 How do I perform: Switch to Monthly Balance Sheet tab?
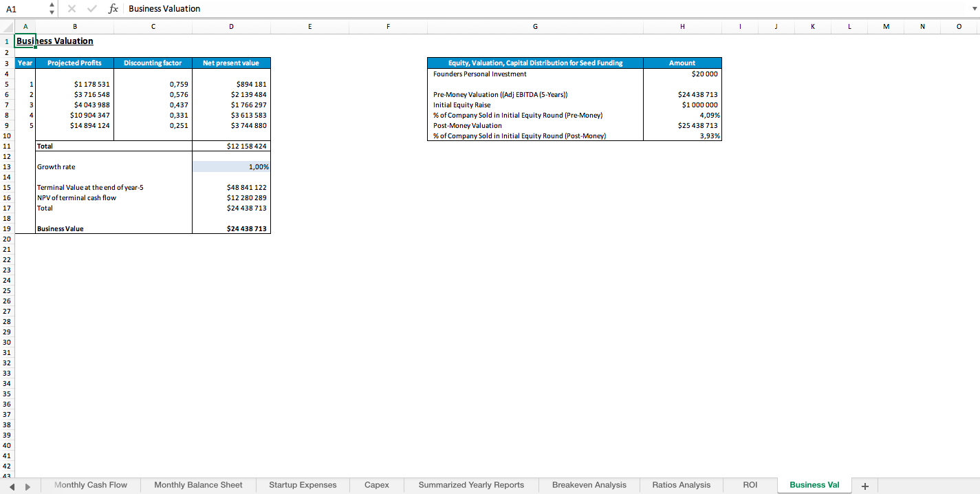click(198, 485)
